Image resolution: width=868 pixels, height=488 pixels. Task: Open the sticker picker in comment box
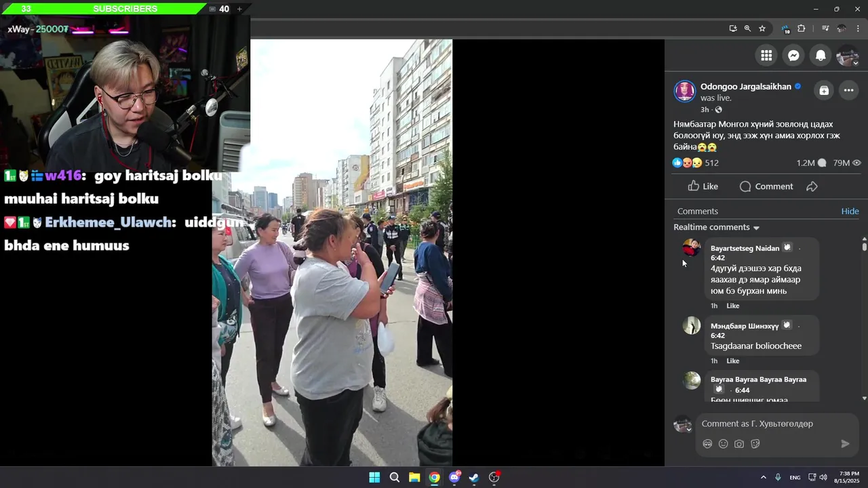(x=755, y=444)
